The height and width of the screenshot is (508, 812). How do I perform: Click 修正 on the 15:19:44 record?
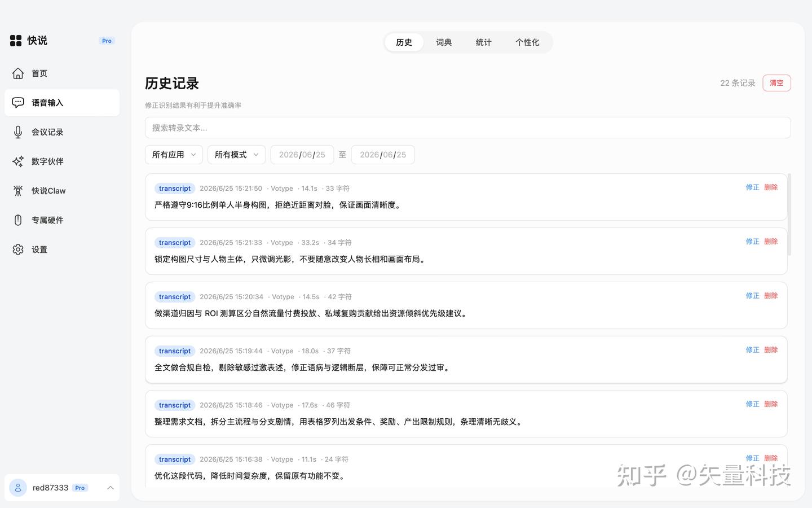(752, 350)
